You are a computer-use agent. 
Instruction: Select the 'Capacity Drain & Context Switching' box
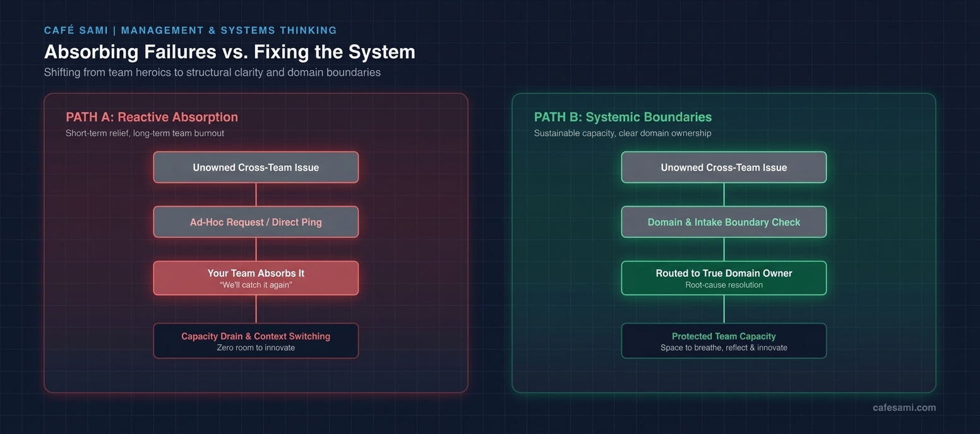coord(256,341)
